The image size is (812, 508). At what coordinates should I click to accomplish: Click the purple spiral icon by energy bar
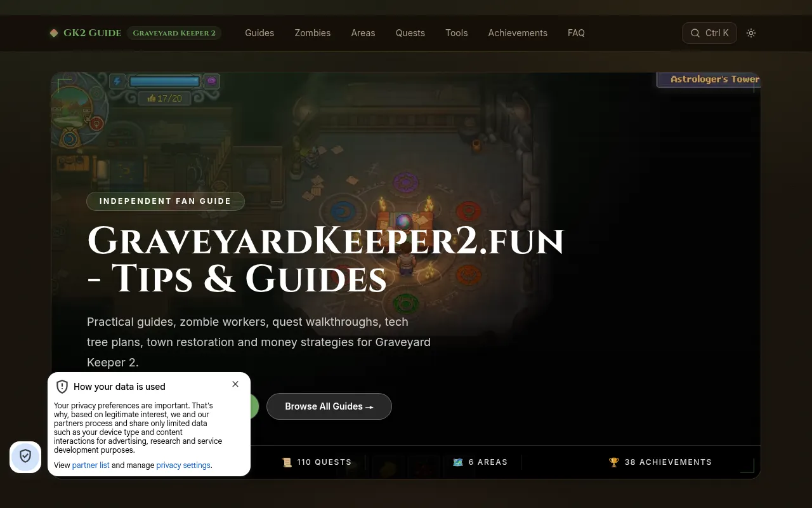coord(211,81)
